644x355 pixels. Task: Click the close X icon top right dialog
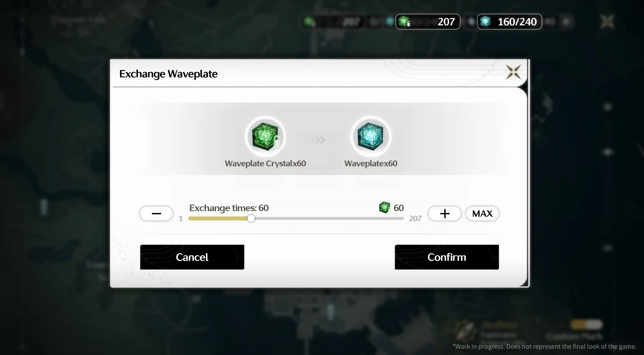coord(513,72)
